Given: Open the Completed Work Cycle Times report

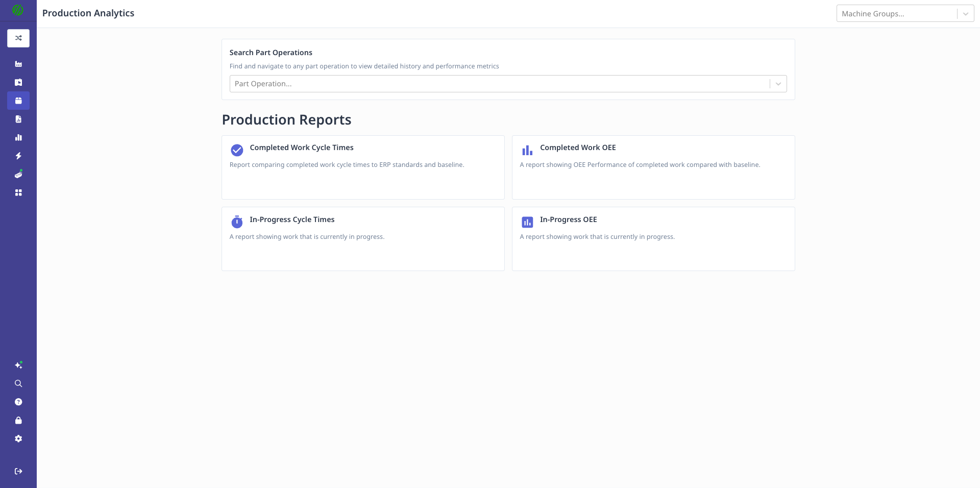Looking at the screenshot, I should pos(363,167).
